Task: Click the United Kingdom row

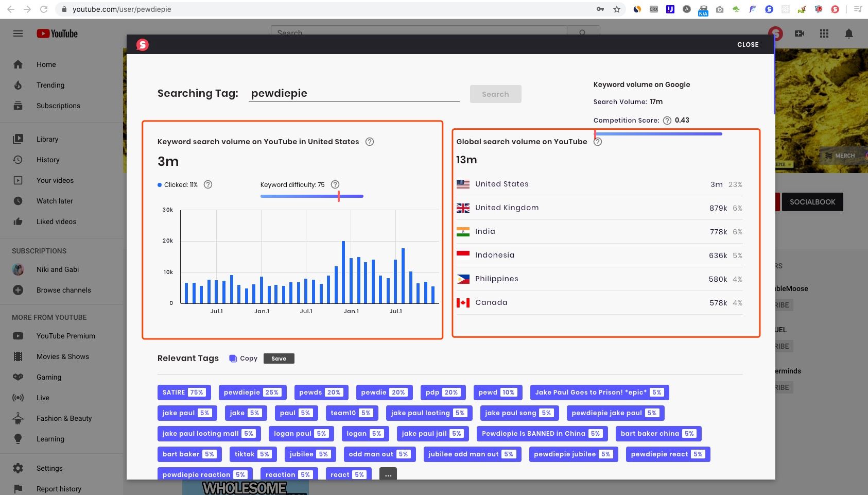Action: (599, 208)
